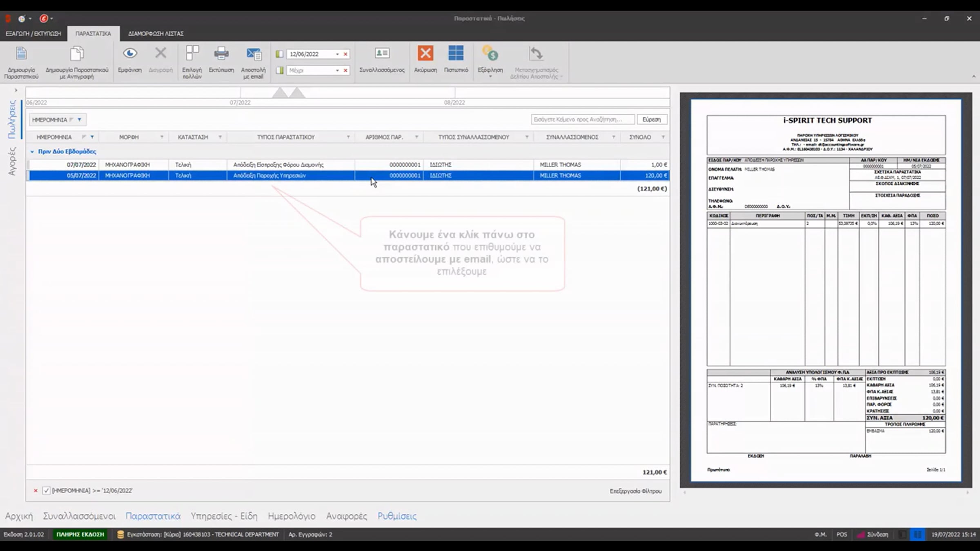Clear the 12/06/2022 start date field
Screen dimensions: 980x551
tap(345, 54)
